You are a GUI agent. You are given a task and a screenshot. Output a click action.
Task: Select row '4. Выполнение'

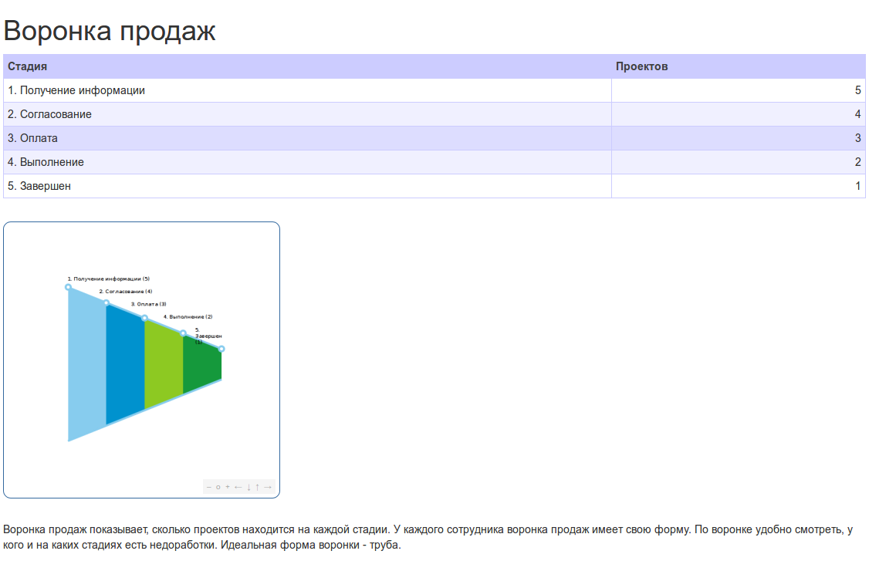tap(434, 162)
